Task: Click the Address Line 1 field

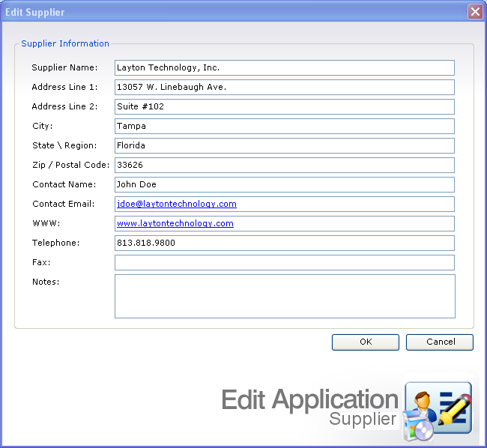Action: click(x=285, y=87)
